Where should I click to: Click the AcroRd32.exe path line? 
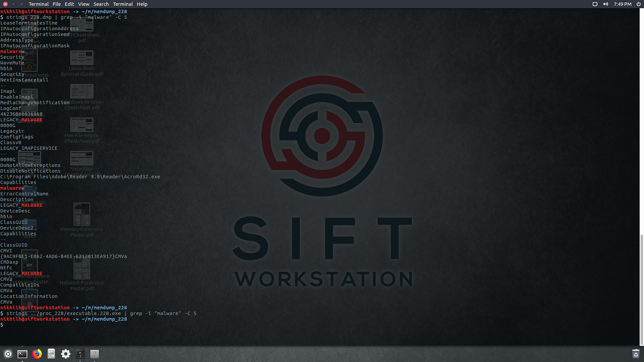[80, 176]
